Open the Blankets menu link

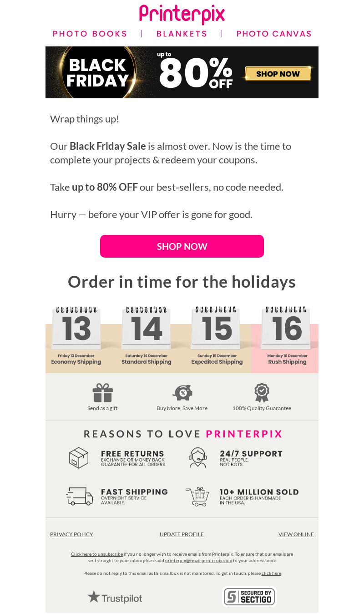182,34
